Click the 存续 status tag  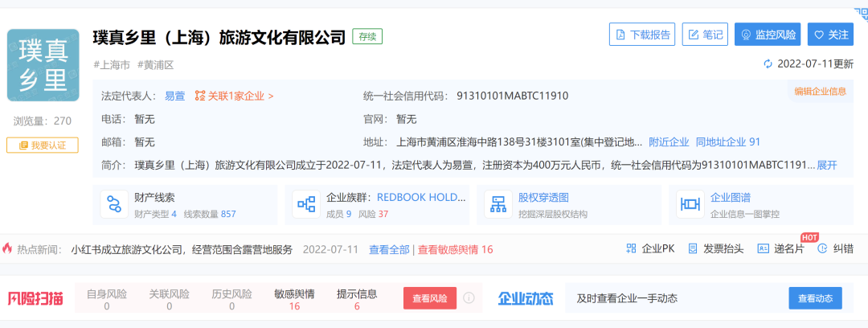pos(367,36)
